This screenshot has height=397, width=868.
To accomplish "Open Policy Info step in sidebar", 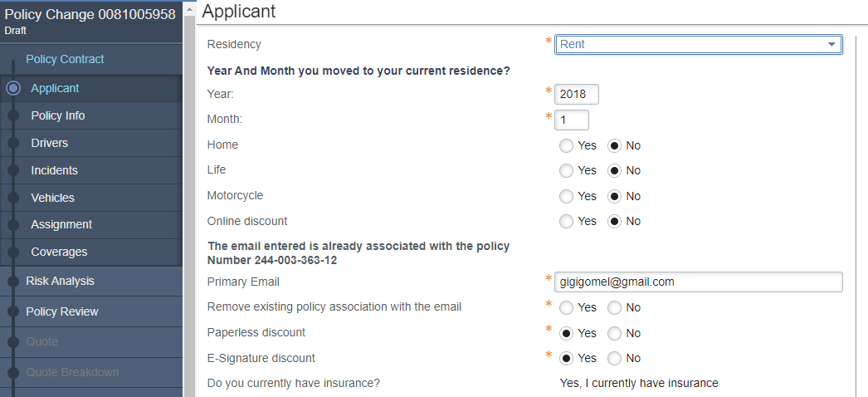I will coord(58,115).
